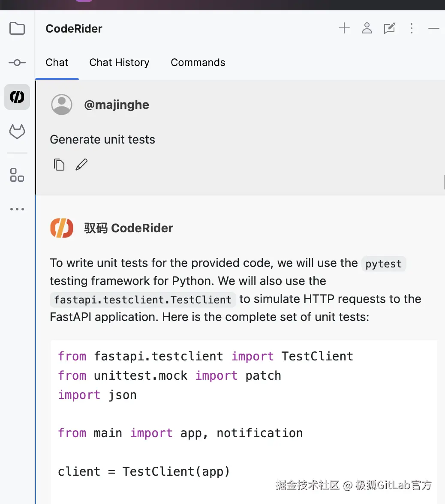445x504 pixels.
Task: Open the Structure blocks icon in sidebar
Action: pyautogui.click(x=17, y=175)
